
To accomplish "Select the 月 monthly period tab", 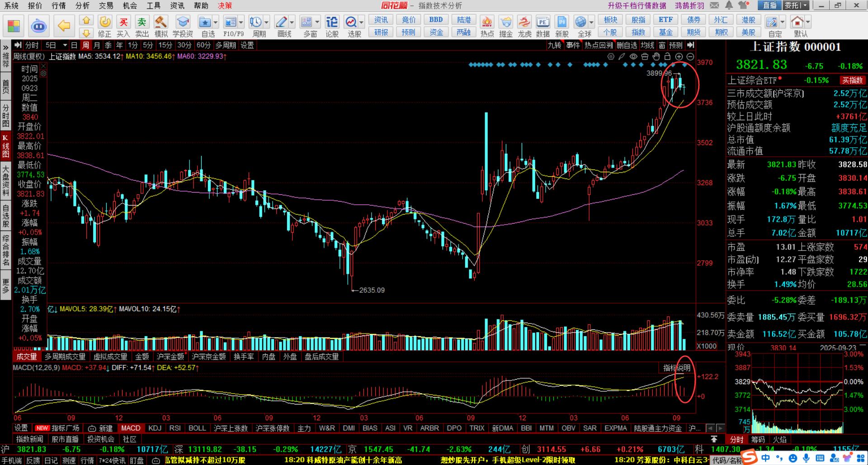I will tap(97, 45).
